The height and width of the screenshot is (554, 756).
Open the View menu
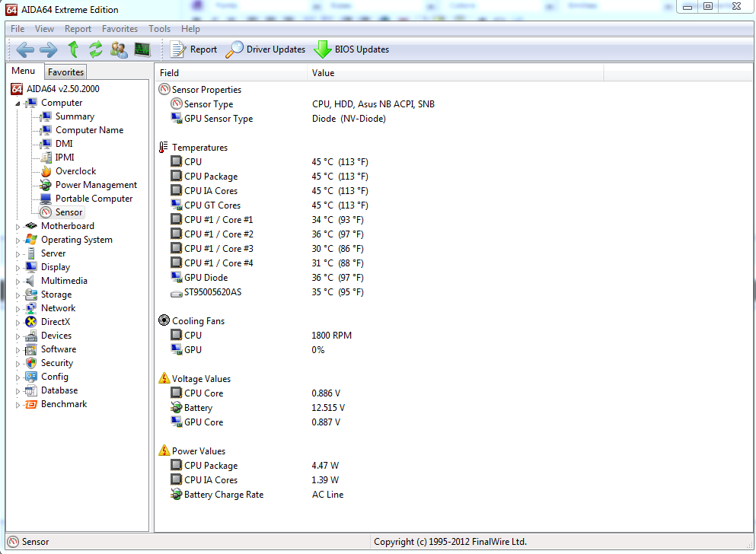44,29
